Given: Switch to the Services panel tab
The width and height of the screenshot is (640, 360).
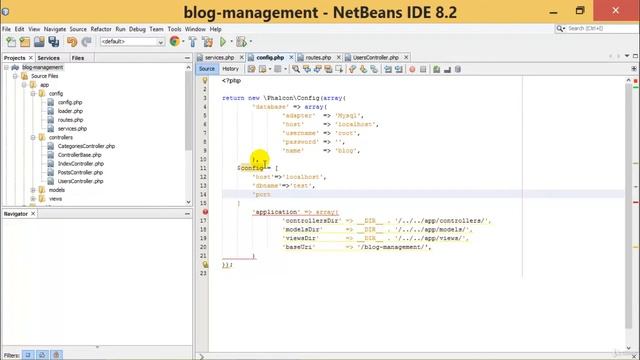Looking at the screenshot, I should pyautogui.click(x=49, y=58).
